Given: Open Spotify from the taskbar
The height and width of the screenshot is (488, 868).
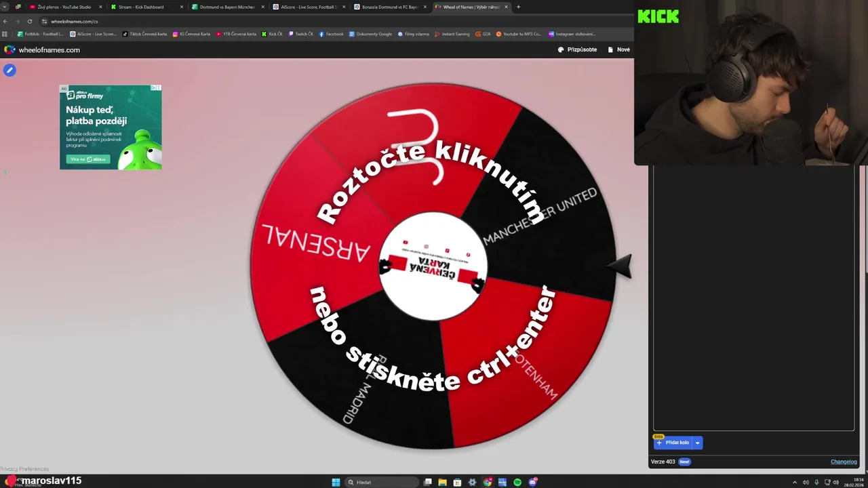Looking at the screenshot, I should [517, 482].
